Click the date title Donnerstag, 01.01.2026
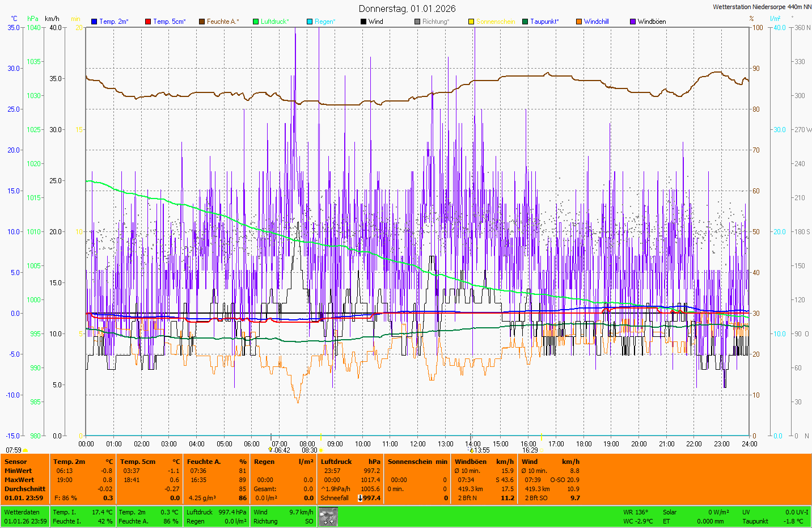 pyautogui.click(x=407, y=9)
